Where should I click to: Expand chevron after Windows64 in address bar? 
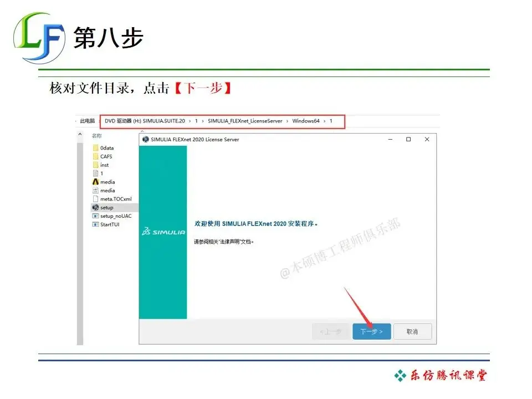point(324,121)
